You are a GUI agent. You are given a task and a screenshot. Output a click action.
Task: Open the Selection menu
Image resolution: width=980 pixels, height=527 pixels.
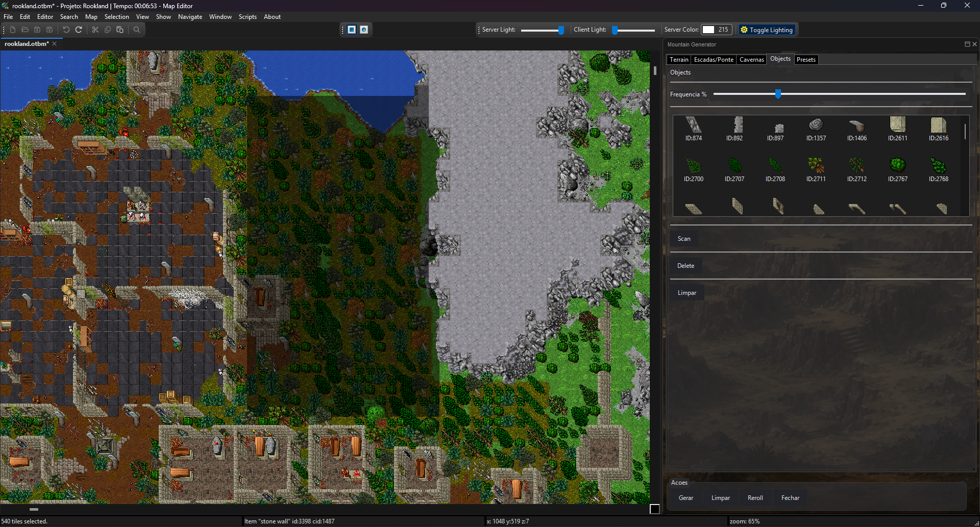[x=117, y=17]
